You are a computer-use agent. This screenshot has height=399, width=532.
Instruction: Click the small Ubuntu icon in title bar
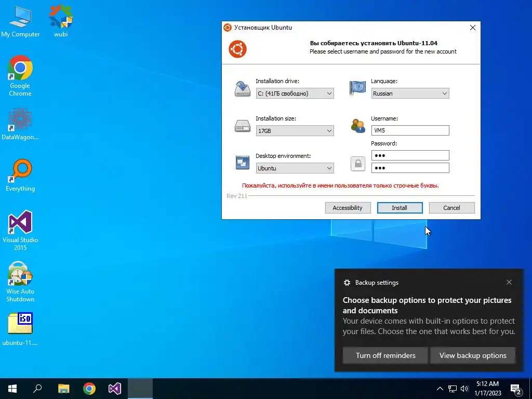[x=228, y=28]
